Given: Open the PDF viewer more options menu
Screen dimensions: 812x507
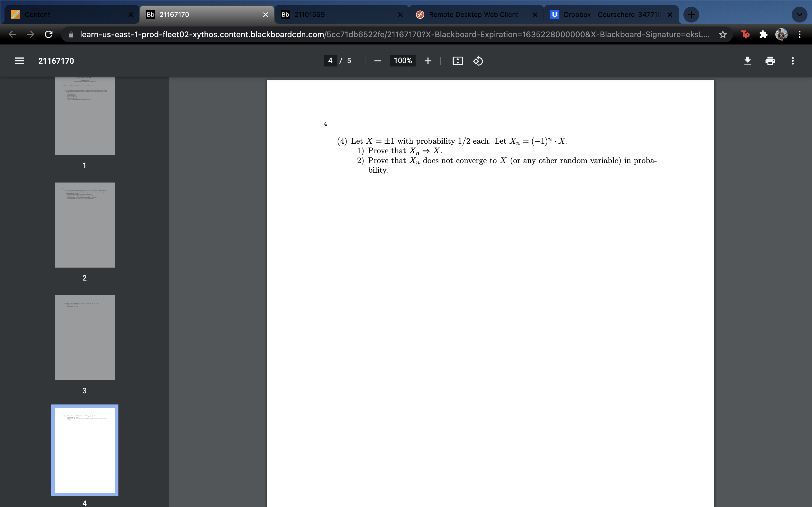Looking at the screenshot, I should point(793,61).
